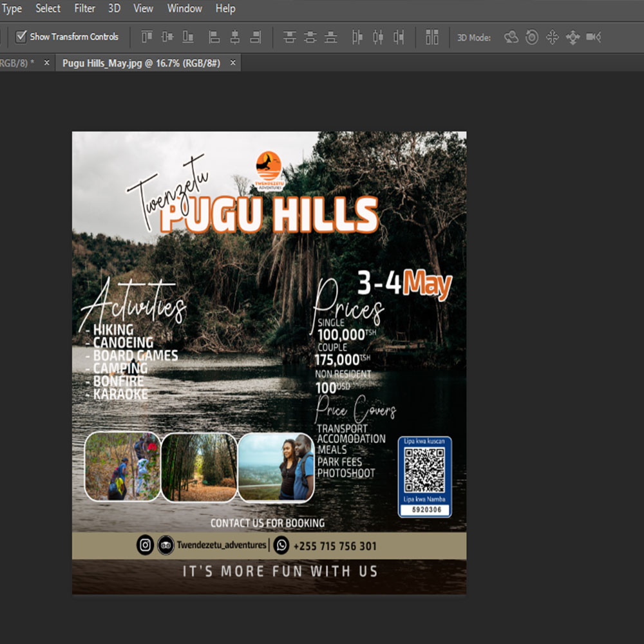644x644 pixels.
Task: Click the Auto-Align Layers icon
Action: [x=432, y=37]
